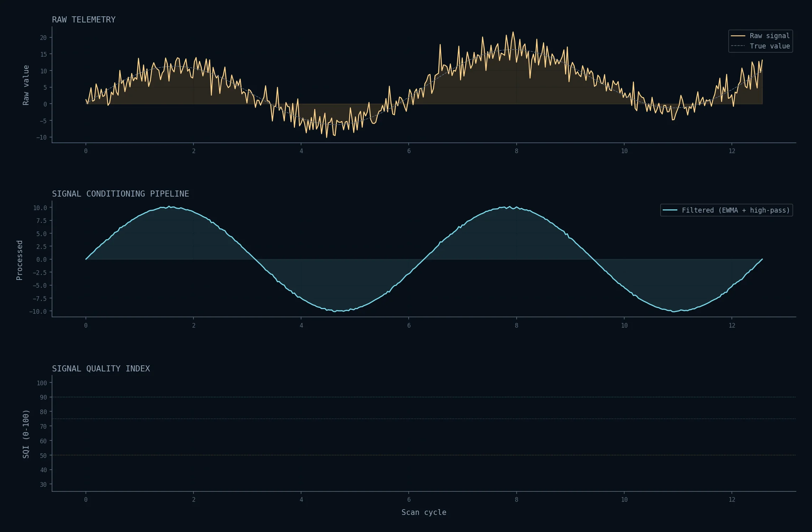Click y-axis tick 7.5 in Signal Conditioning chart
812x532 pixels.
(41, 221)
